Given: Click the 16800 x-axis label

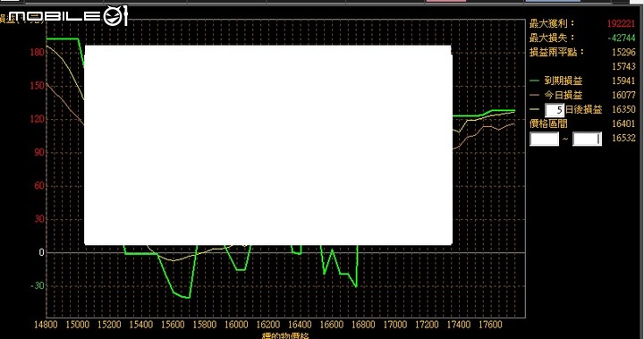Looking at the screenshot, I should pos(363,325).
